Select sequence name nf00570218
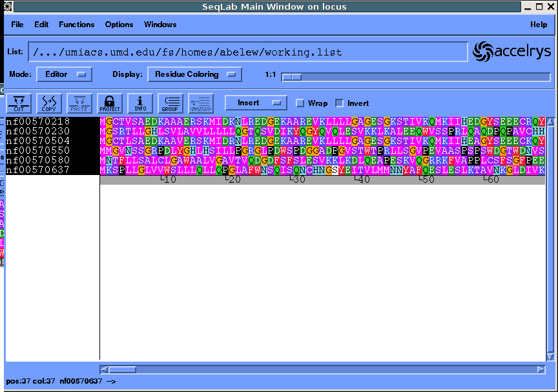This screenshot has height=392, width=558. 37,121
